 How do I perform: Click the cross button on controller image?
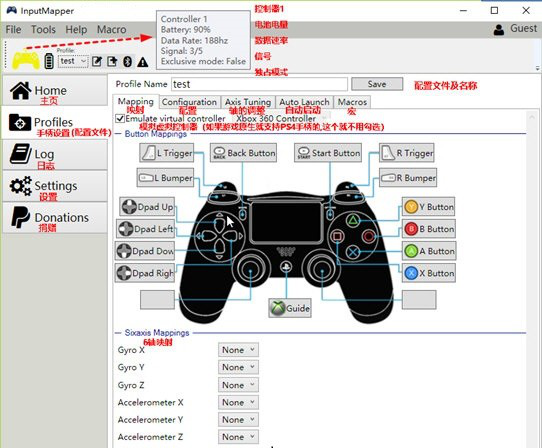[353, 252]
